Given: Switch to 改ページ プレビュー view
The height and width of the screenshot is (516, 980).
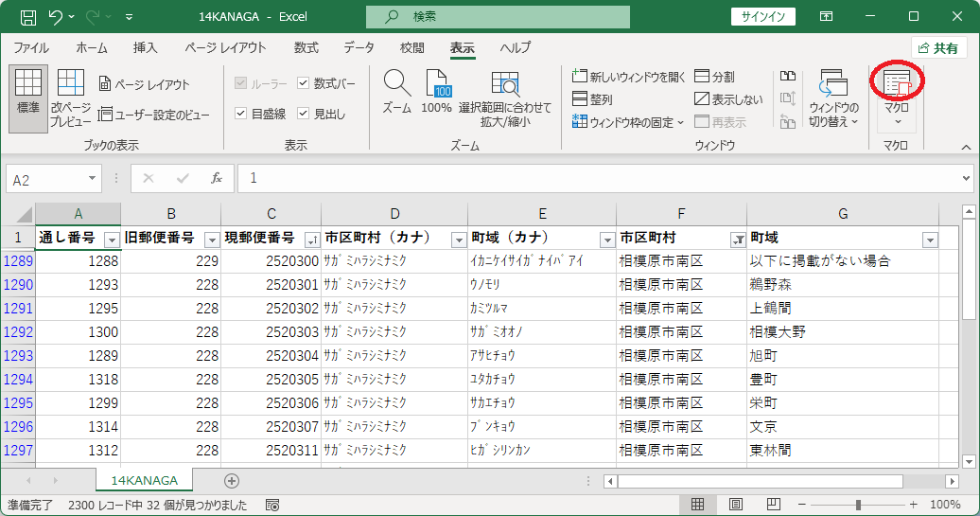Looking at the screenshot, I should click(71, 98).
